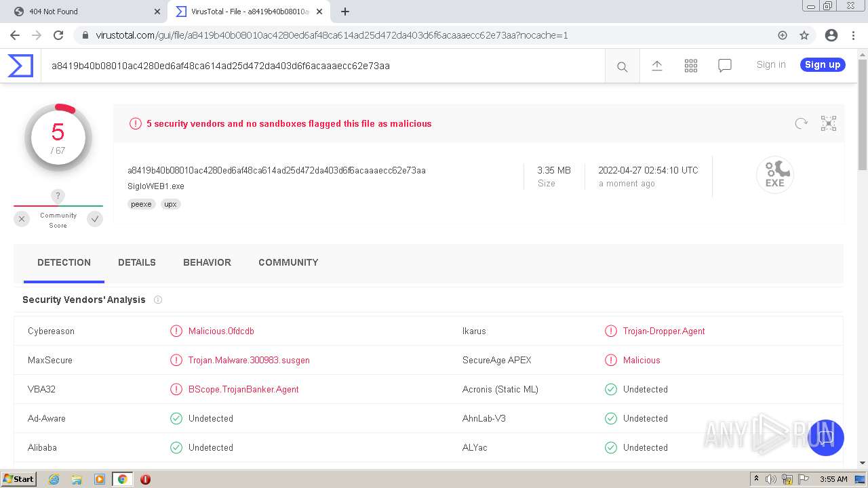This screenshot has height=488, width=868.
Task: Click the 3.35 MB size value
Action: click(554, 170)
